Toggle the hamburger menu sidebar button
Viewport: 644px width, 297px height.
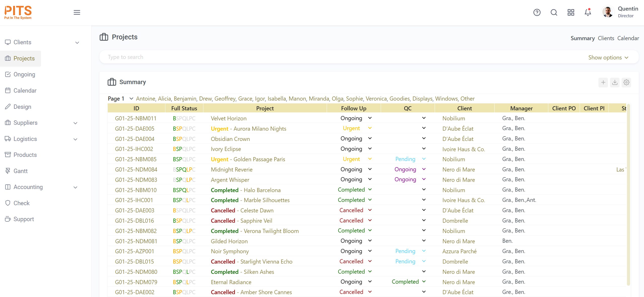[x=77, y=12]
